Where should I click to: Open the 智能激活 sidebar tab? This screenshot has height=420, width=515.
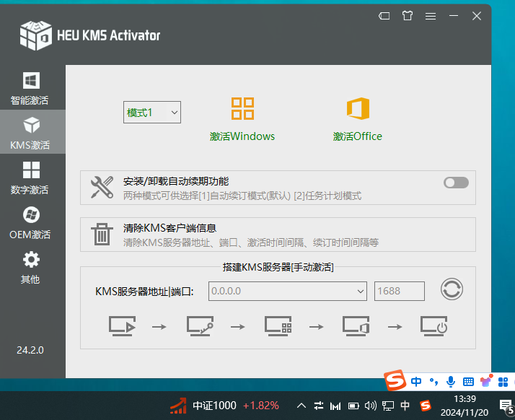pyautogui.click(x=30, y=88)
